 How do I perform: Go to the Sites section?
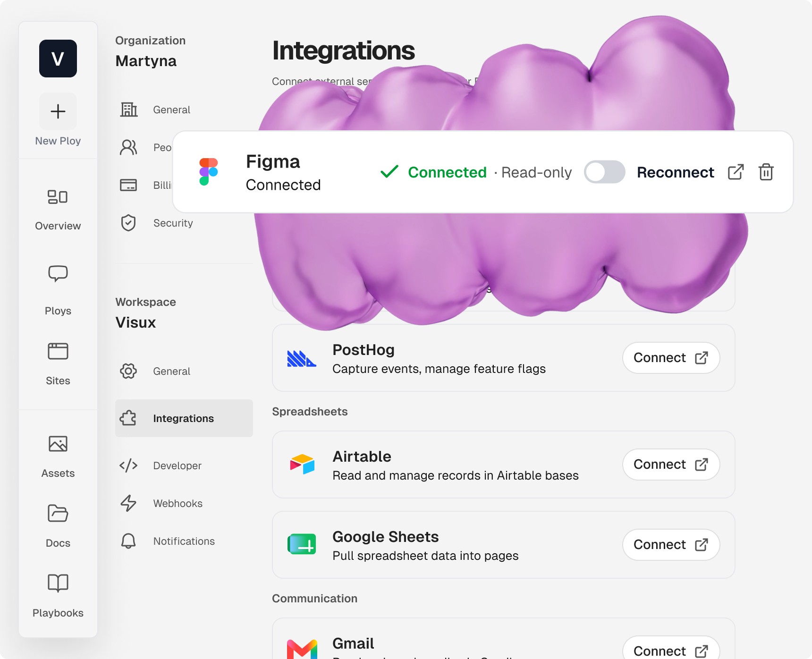point(58,364)
